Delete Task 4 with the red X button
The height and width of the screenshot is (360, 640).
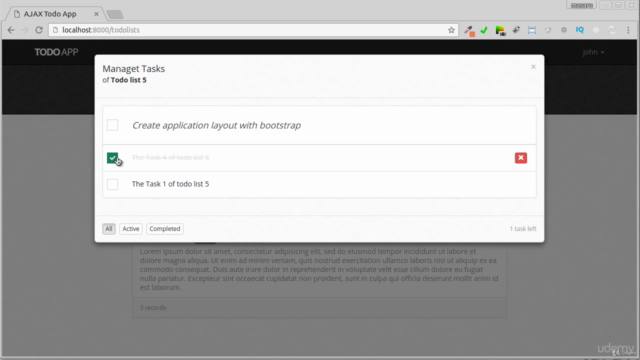pyautogui.click(x=521, y=158)
